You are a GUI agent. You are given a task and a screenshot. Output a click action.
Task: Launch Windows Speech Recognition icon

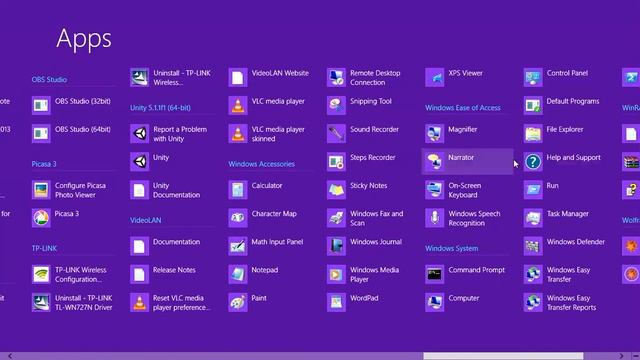coord(435,218)
